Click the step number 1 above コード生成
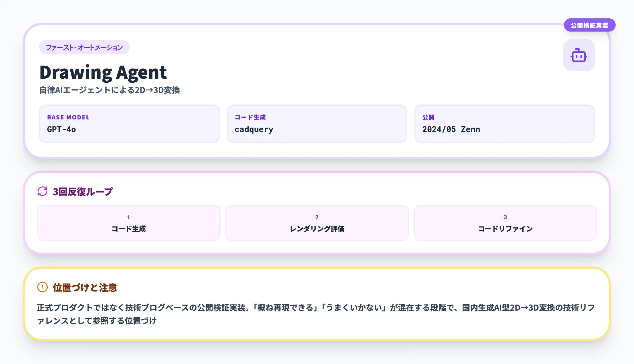 click(128, 217)
